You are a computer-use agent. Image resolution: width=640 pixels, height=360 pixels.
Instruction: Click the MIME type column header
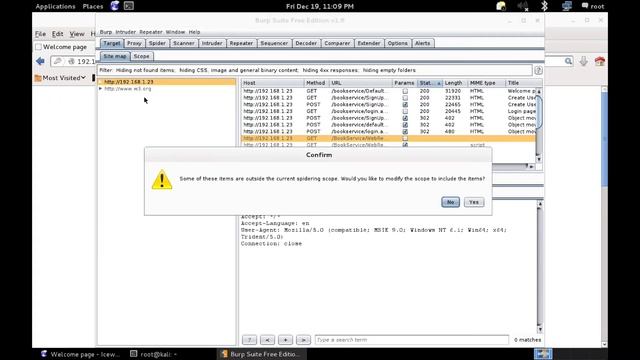pyautogui.click(x=486, y=83)
